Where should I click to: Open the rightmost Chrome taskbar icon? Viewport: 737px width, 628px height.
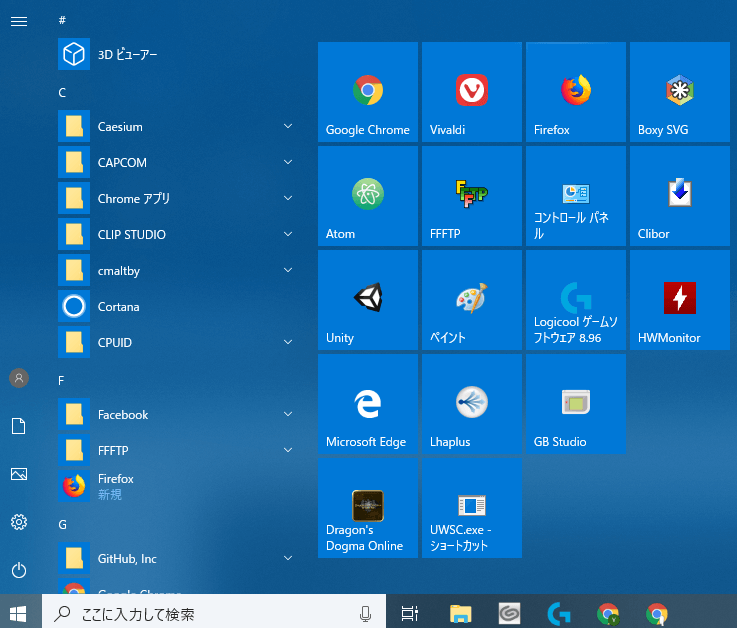tap(657, 613)
